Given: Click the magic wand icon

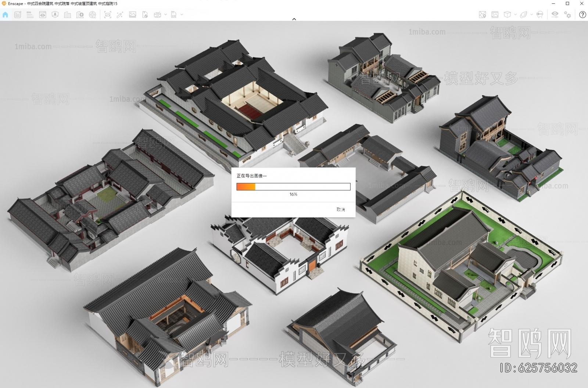Looking at the screenshot, I should (x=120, y=15).
